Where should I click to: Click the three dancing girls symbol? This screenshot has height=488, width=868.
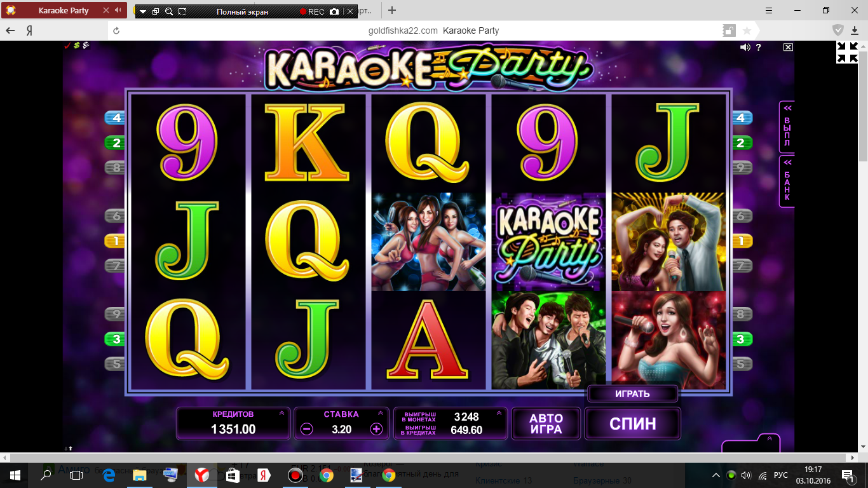(428, 242)
